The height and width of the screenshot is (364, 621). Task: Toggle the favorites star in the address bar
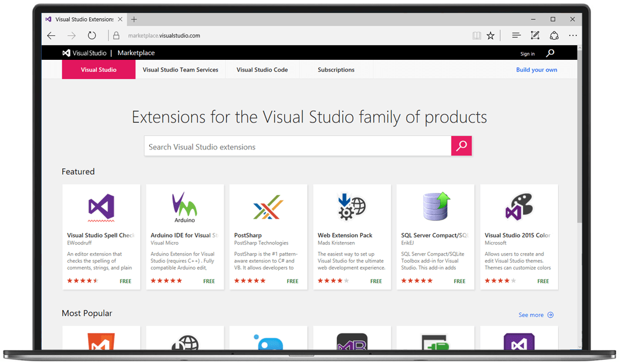point(491,35)
